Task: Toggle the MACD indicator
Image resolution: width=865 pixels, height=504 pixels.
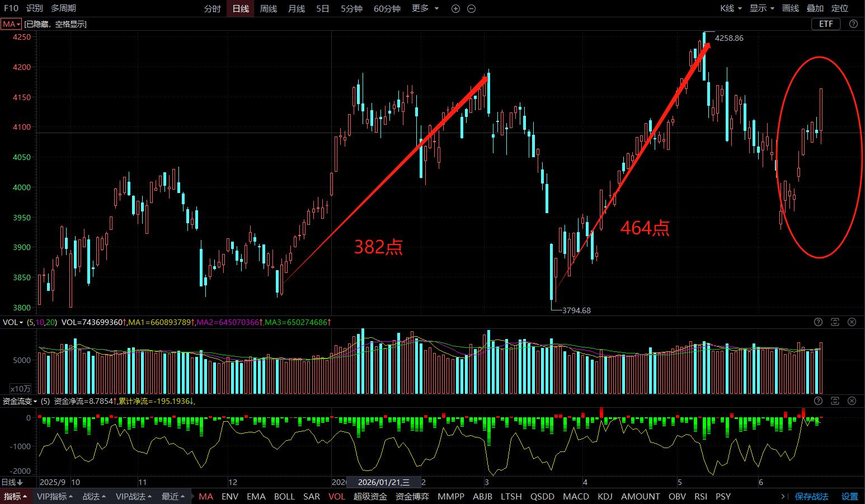Action: click(x=576, y=496)
